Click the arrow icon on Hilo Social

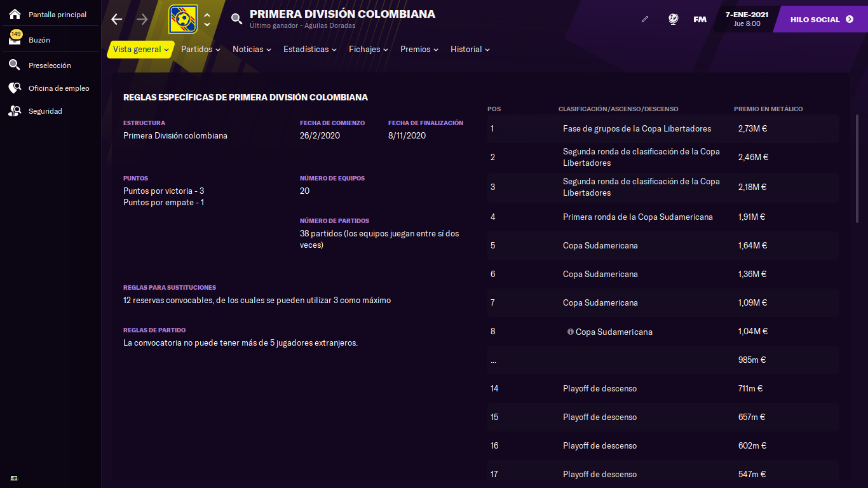click(x=850, y=20)
